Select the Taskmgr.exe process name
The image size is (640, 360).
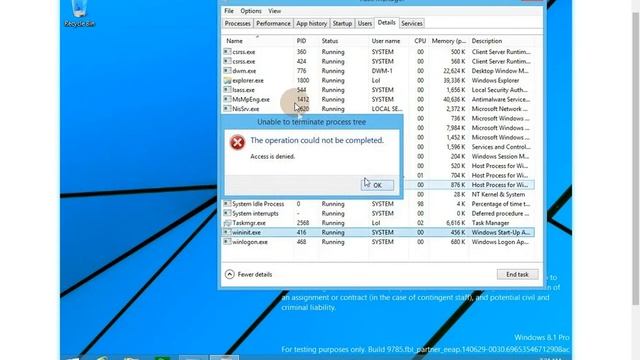coord(249,223)
